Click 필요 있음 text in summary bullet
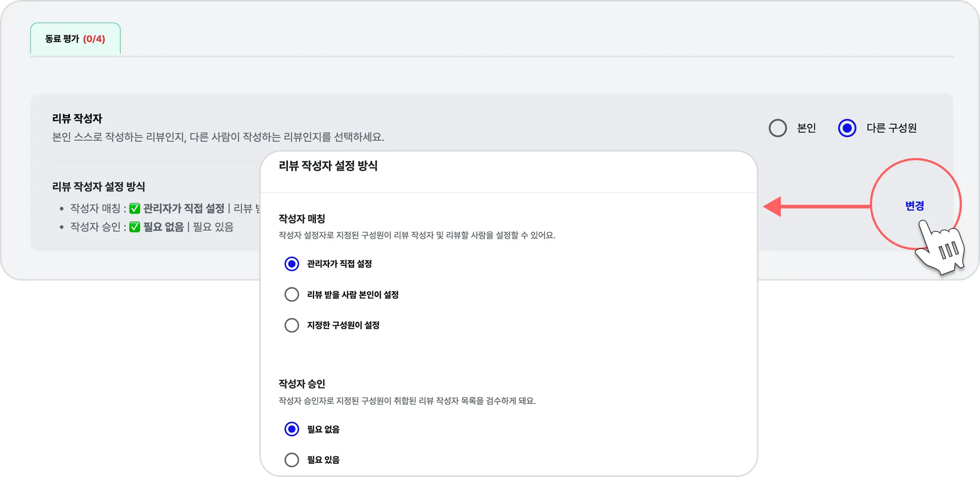The image size is (980, 477). pos(213,227)
